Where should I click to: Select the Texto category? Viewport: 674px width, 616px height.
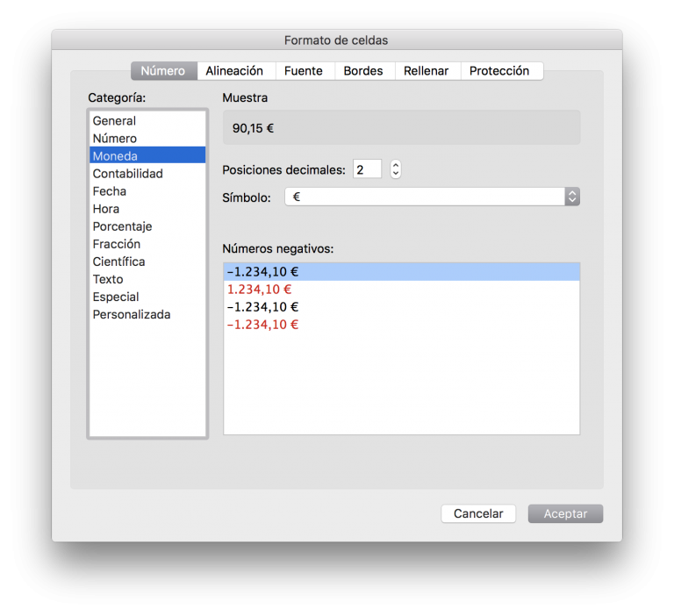coord(147,279)
